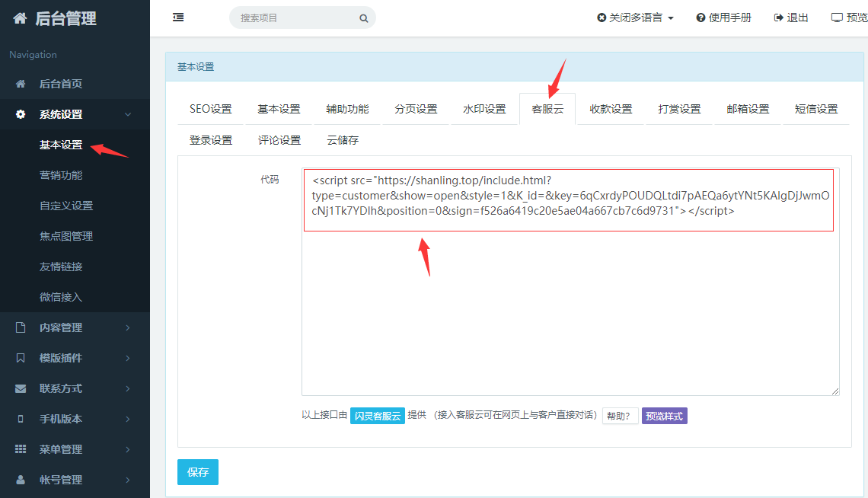868x498 pixels.
Task: Open the 闪灵客服云 provider link
Action: (377, 416)
